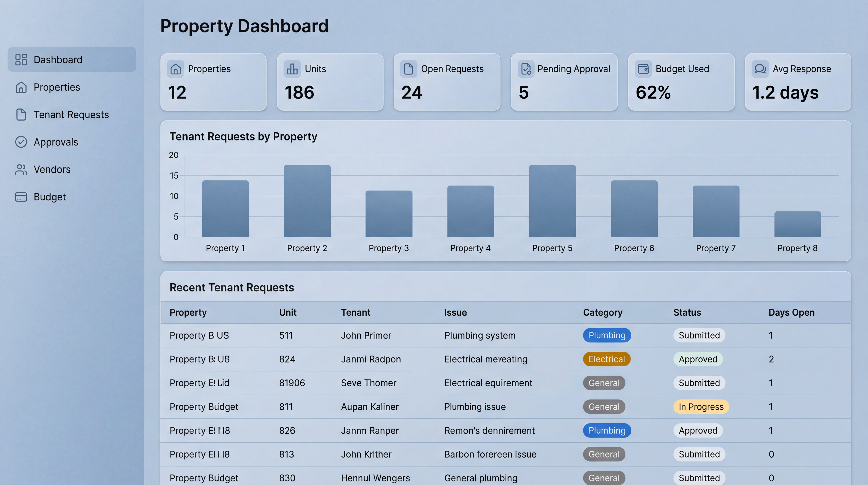The image size is (868, 485).
Task: Click the Properties house icon in sidebar
Action: (x=21, y=87)
